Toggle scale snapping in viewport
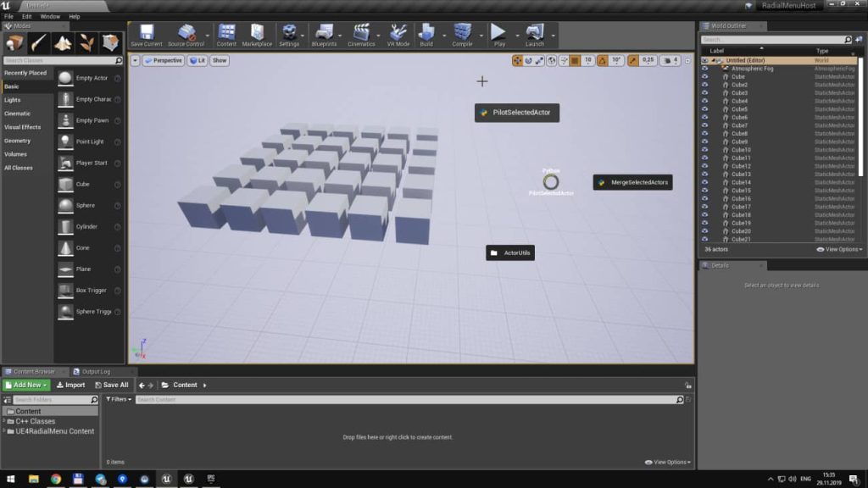Image resolution: width=868 pixels, height=488 pixels. click(632, 60)
